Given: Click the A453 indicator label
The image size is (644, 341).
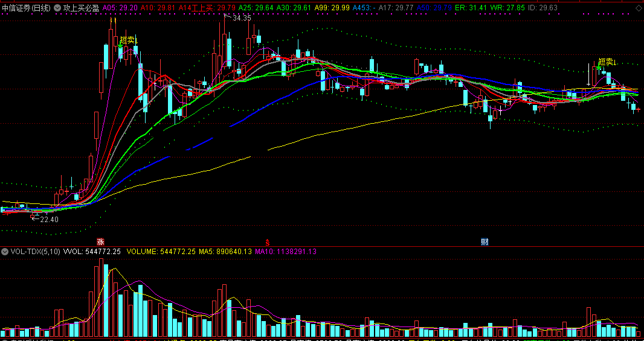Looking at the screenshot, I should pos(364,7).
